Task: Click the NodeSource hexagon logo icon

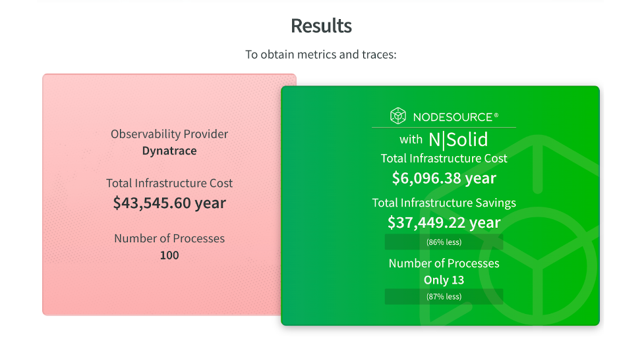Action: 397,116
